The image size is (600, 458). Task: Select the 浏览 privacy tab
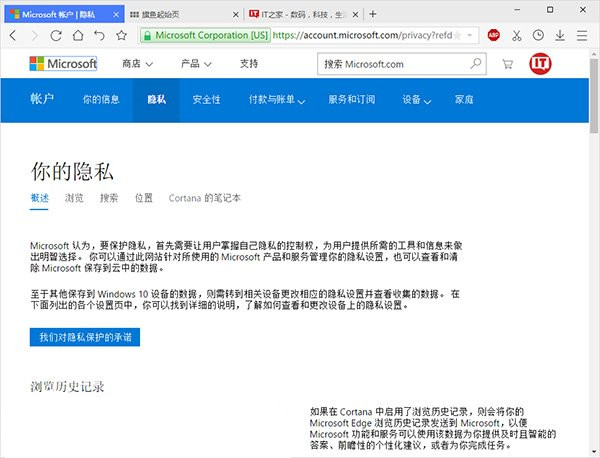(x=74, y=198)
